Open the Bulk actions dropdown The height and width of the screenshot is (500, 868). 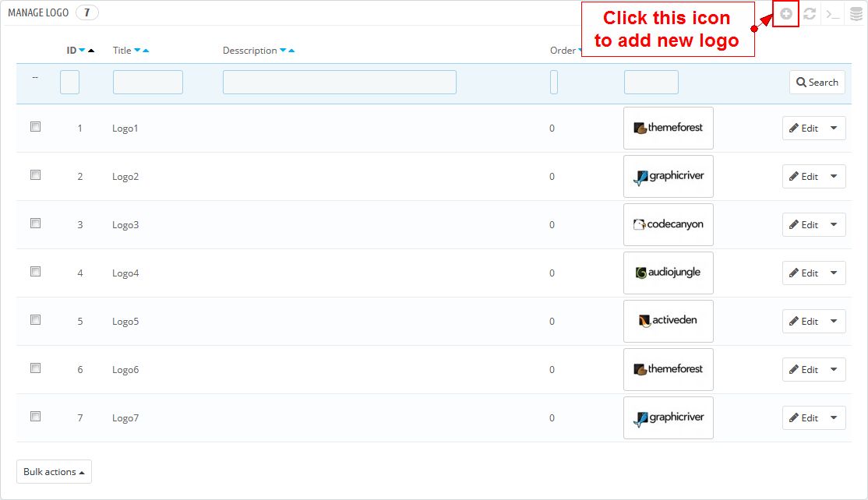(x=54, y=472)
